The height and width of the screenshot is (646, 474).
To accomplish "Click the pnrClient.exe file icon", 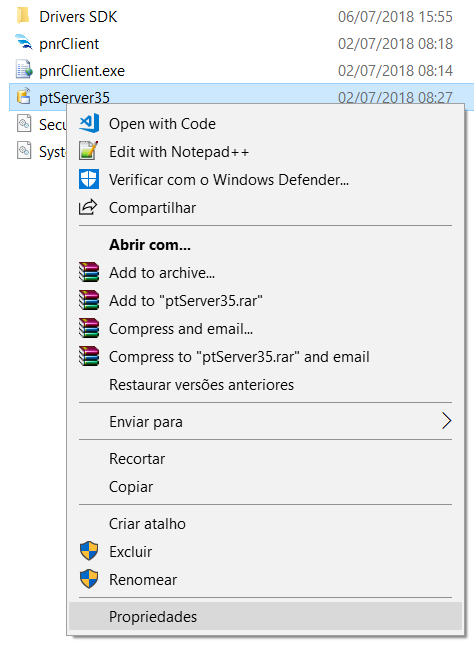I will (x=24, y=70).
